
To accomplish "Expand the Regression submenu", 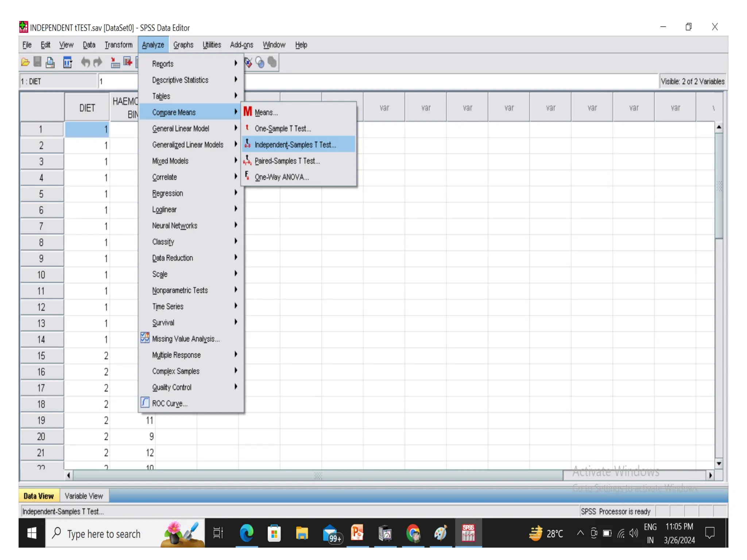I will pos(167,193).
